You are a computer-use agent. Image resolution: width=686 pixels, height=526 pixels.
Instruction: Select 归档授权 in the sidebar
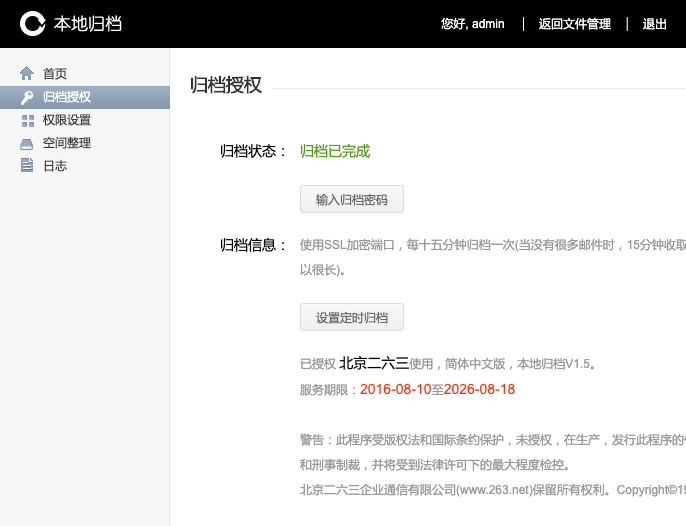point(67,97)
